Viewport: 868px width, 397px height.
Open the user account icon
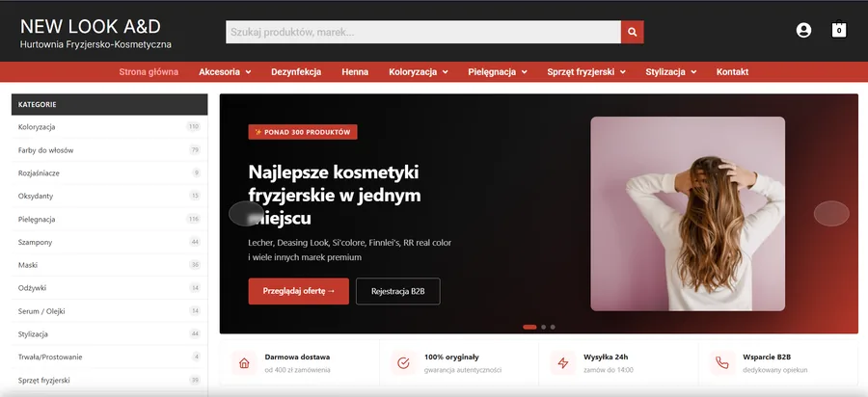[x=803, y=30]
